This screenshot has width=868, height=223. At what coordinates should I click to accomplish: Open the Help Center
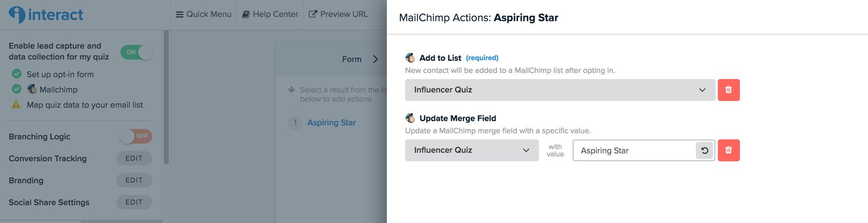[270, 14]
